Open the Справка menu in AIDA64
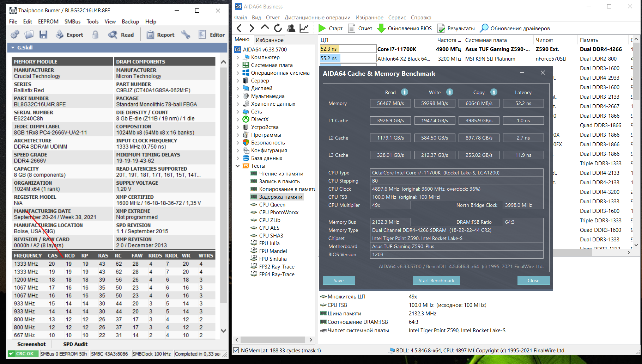The width and height of the screenshot is (642, 364). click(421, 18)
